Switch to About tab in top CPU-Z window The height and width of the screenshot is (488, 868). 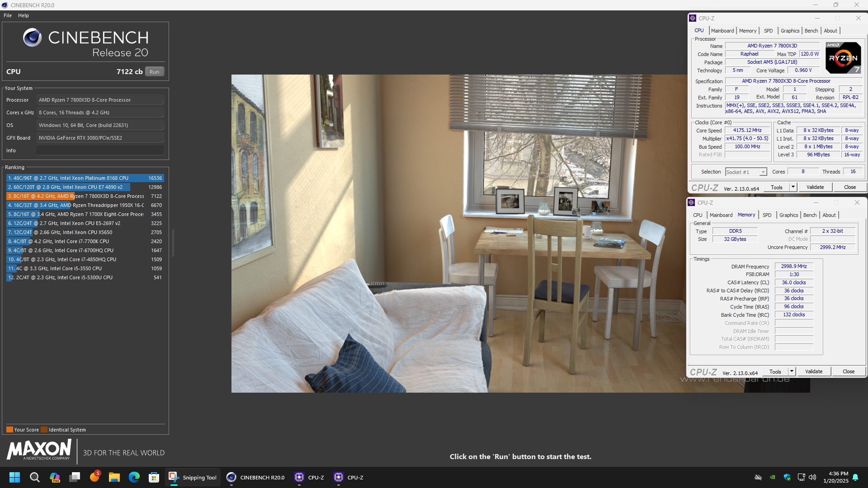(830, 31)
